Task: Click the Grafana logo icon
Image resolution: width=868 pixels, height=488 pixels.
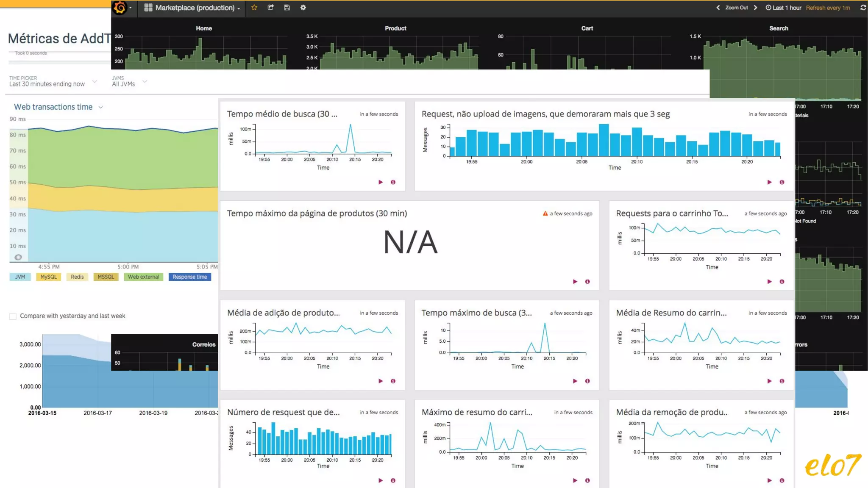Action: coord(120,8)
